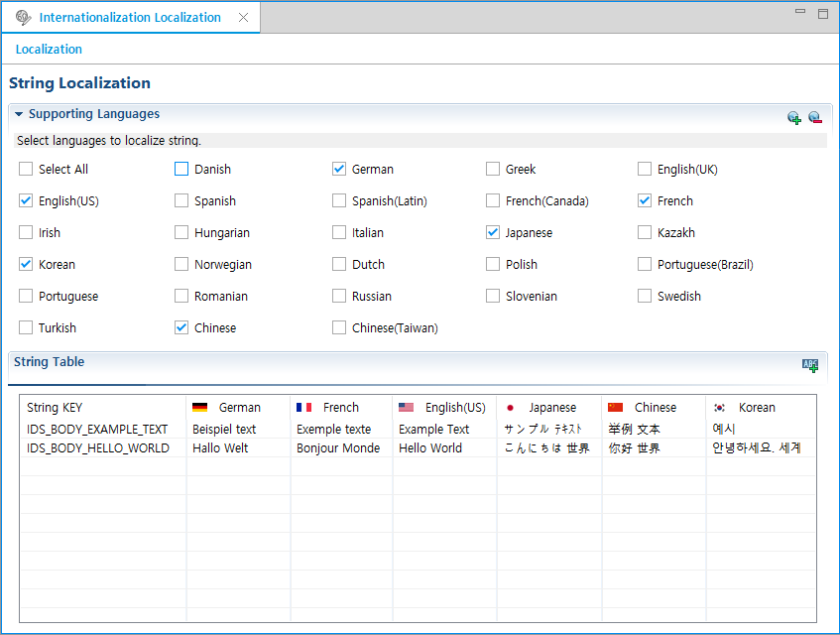Click the ABC+ add string key icon

[810, 365]
